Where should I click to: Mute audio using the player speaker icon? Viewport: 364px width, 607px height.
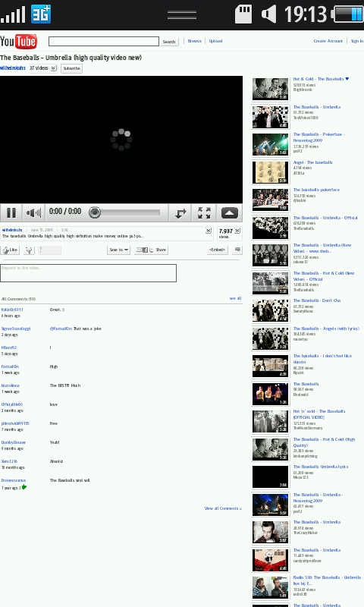pyautogui.click(x=33, y=213)
